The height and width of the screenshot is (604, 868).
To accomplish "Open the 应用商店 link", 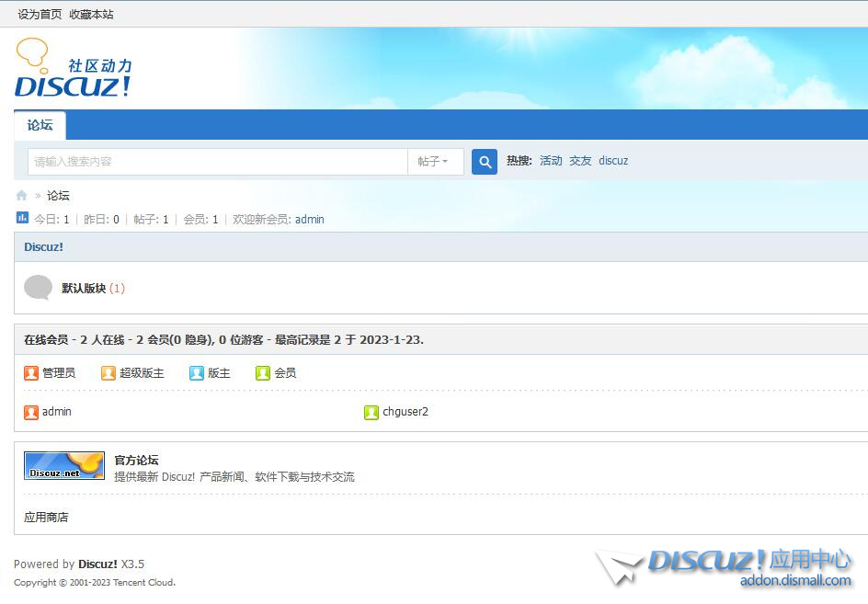I will [46, 518].
